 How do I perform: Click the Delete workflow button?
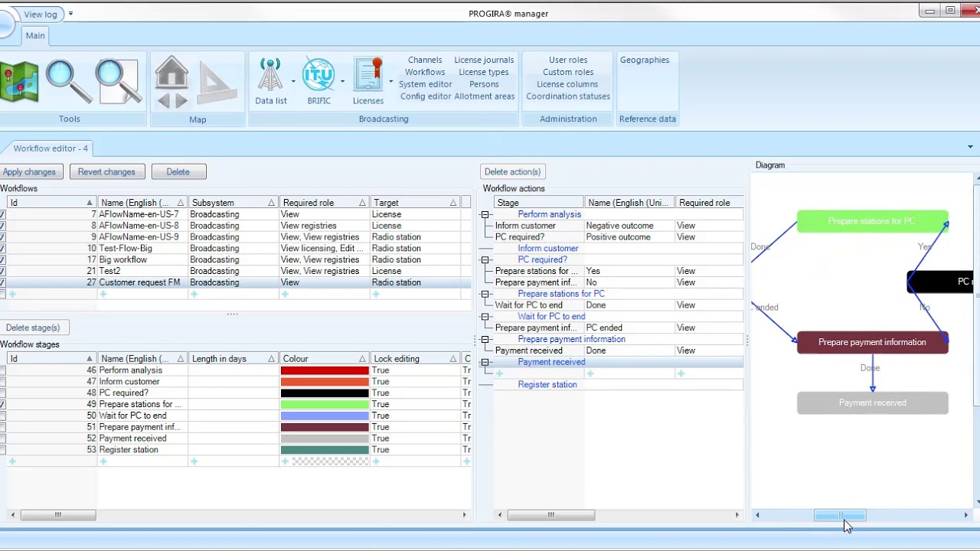178,172
